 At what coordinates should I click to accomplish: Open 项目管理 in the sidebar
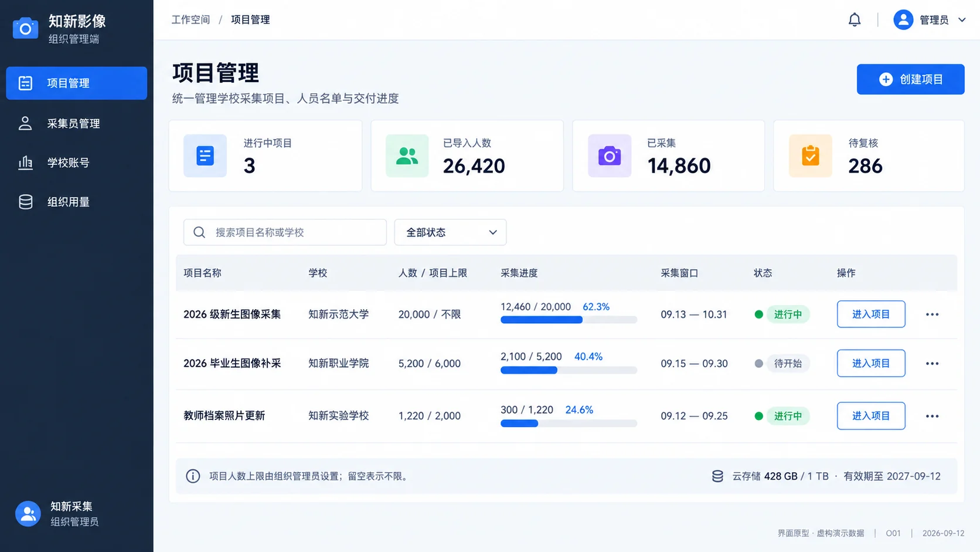tap(77, 83)
